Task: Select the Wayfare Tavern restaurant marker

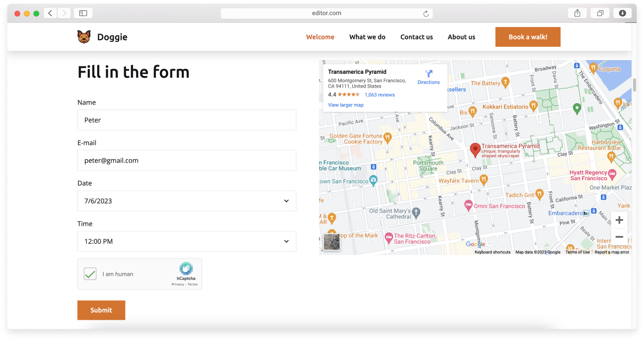Action: pos(484,180)
